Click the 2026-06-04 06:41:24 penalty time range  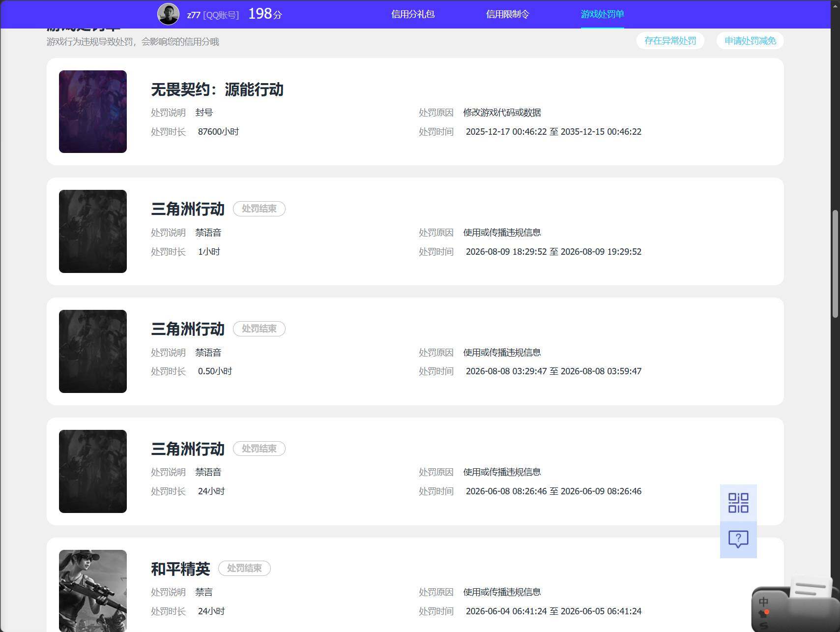click(x=553, y=611)
